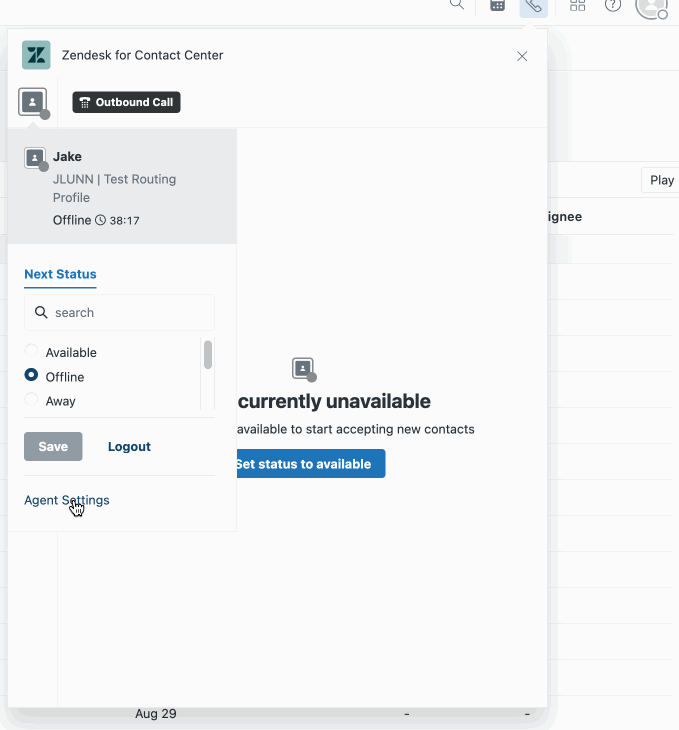Select the Available status radio button
This screenshot has width=679, height=730.
tap(31, 351)
